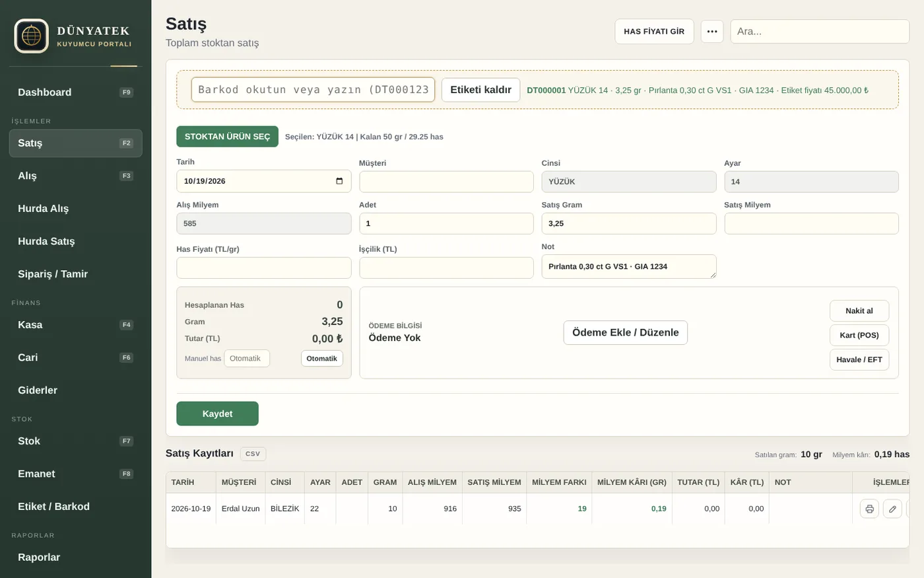Go to the Alış page
The image size is (924, 578).
76,176
